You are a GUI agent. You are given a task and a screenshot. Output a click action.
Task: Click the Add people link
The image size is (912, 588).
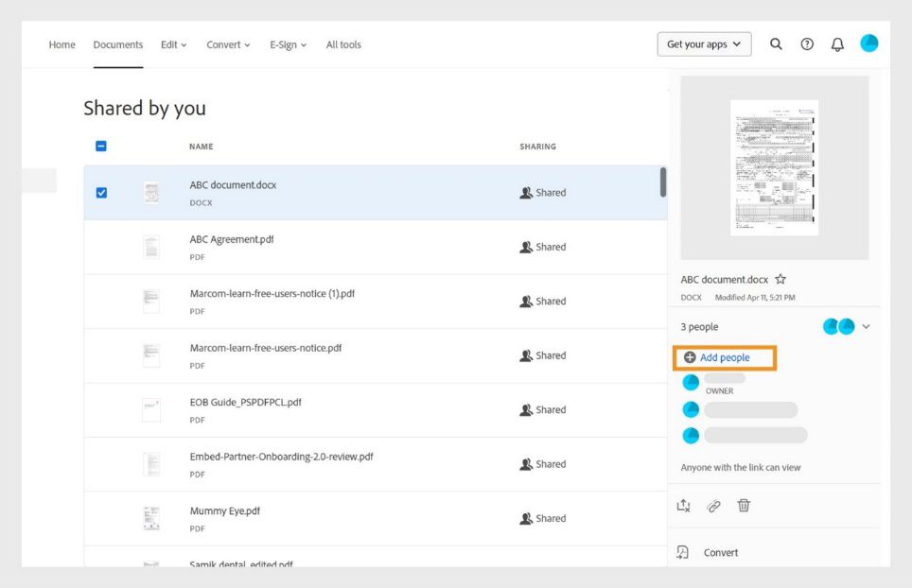pos(725,357)
